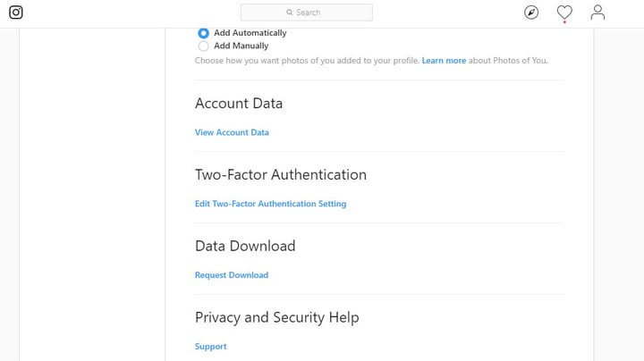Focus the Search input field
The width and height of the screenshot is (644, 361).
click(318, 13)
